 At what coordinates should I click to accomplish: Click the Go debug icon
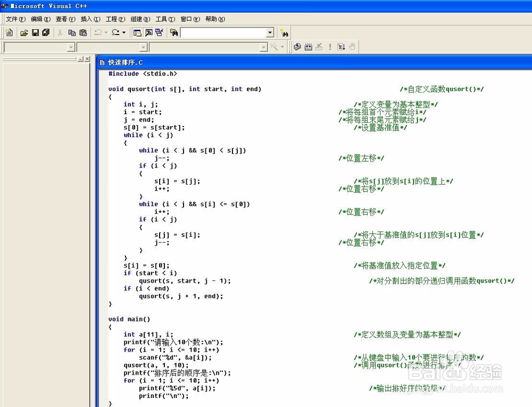tap(341, 47)
